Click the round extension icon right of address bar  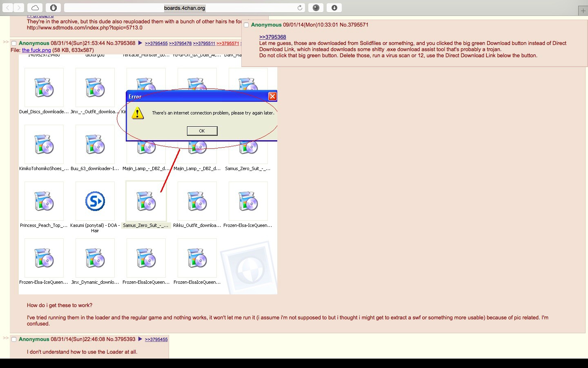316,8
